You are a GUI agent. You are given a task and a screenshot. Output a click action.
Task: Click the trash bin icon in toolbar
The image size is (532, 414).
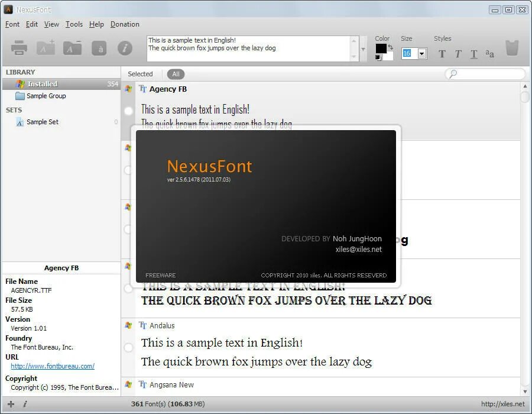pyautogui.click(x=512, y=48)
